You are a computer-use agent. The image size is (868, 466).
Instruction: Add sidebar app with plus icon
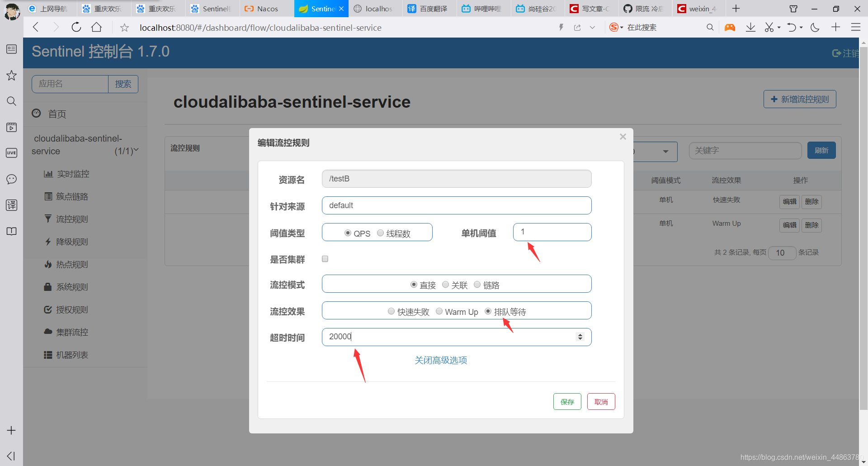tap(12, 430)
